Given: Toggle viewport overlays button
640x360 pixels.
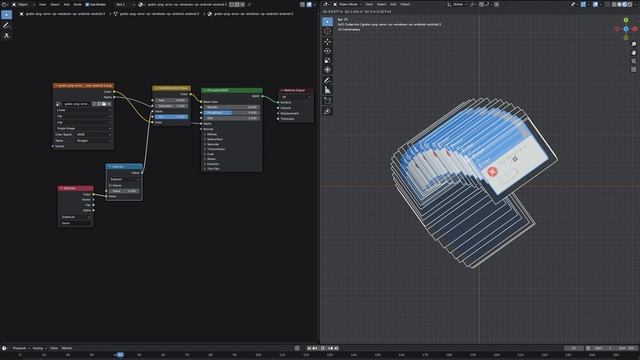Looking at the screenshot, I should pyautogui.click(x=595, y=4).
